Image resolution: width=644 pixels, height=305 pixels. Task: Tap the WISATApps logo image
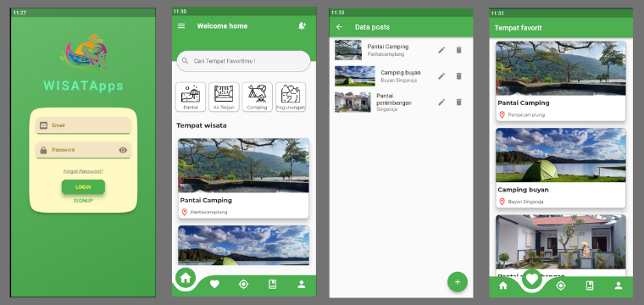pyautogui.click(x=84, y=53)
